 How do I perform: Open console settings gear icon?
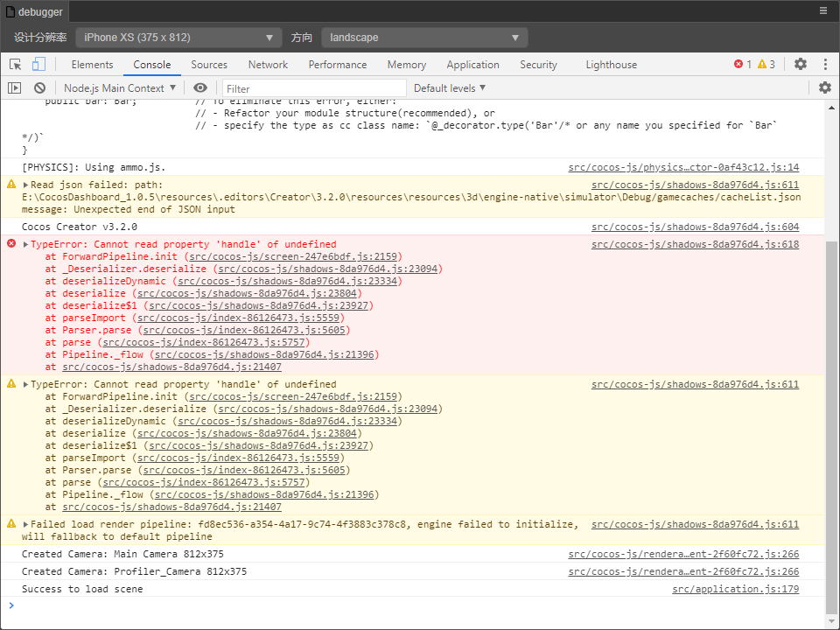825,87
